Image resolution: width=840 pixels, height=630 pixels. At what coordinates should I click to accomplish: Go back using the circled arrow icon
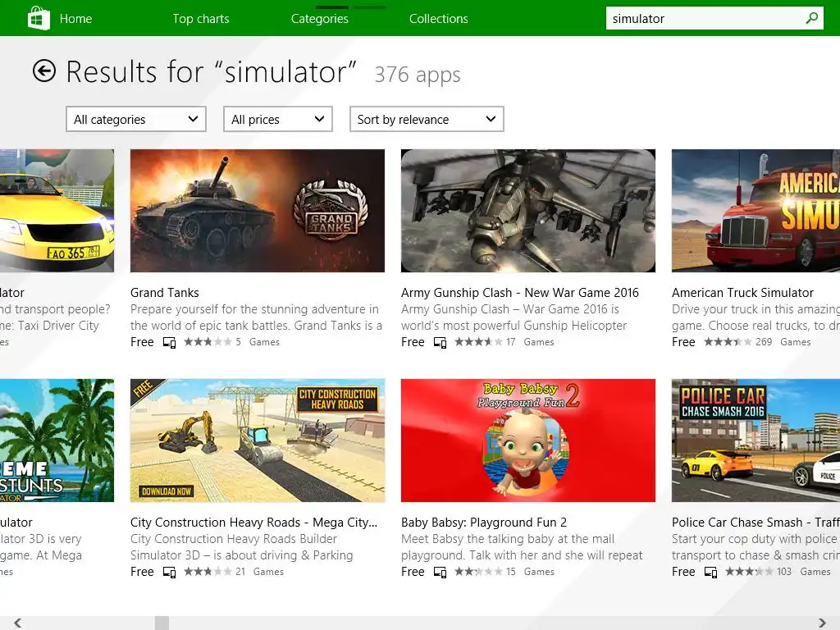(x=44, y=71)
